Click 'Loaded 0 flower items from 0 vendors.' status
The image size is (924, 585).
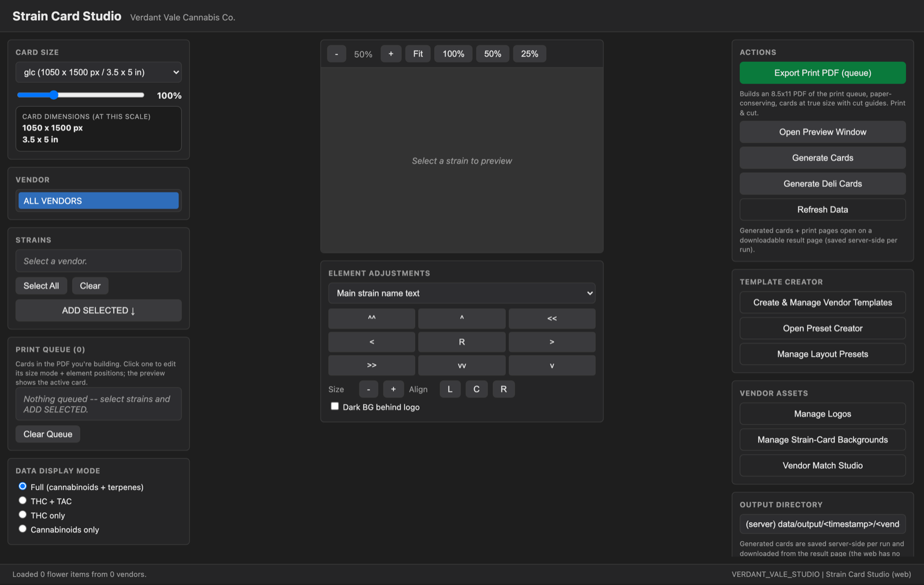[80, 574]
